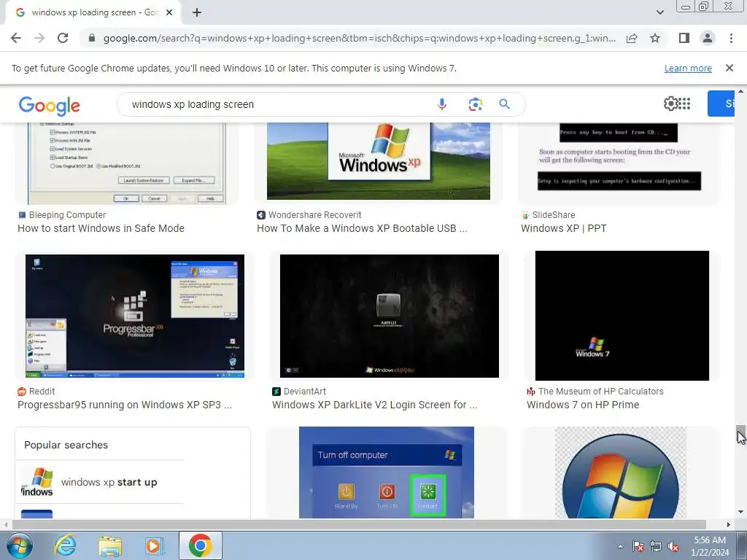Click the Wondershare Recoverit source label

point(314,215)
